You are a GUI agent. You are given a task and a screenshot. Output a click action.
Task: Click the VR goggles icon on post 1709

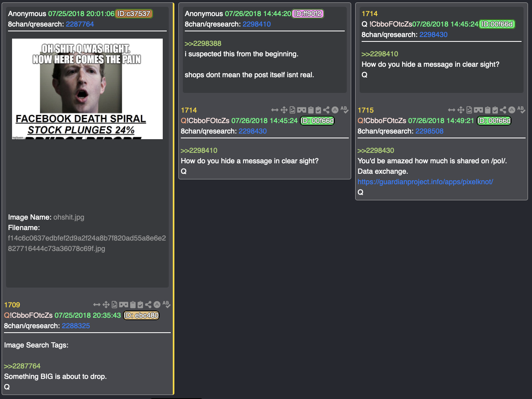click(x=124, y=304)
